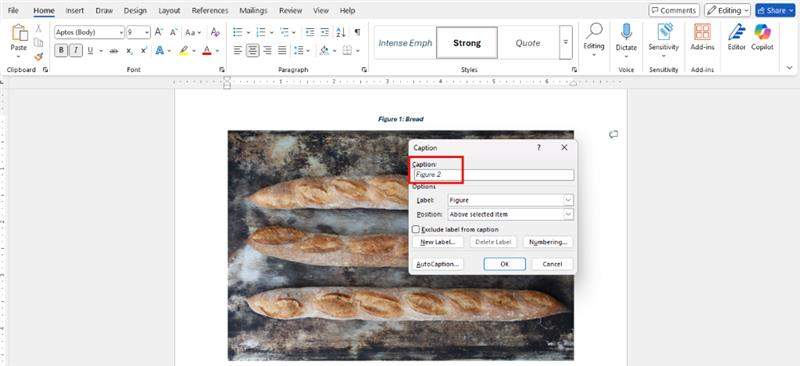This screenshot has width=800, height=366.
Task: Open Copilot from the ribbon
Action: 762,37
